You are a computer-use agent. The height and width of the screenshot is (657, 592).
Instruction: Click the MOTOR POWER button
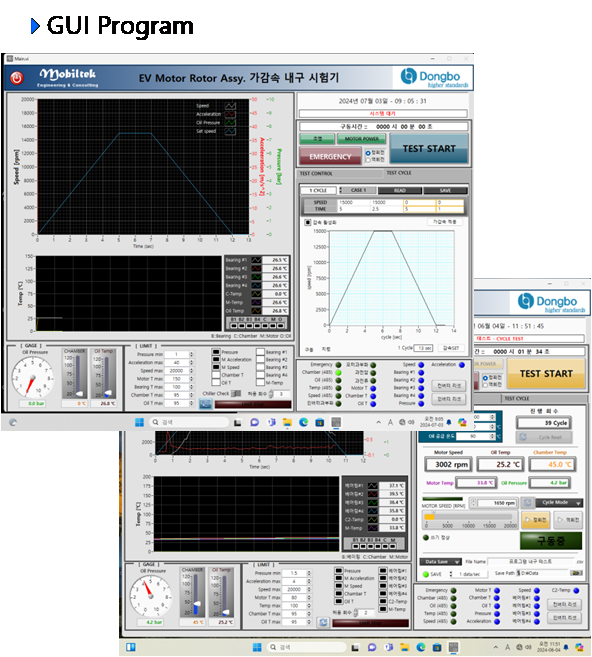pyautogui.click(x=362, y=139)
